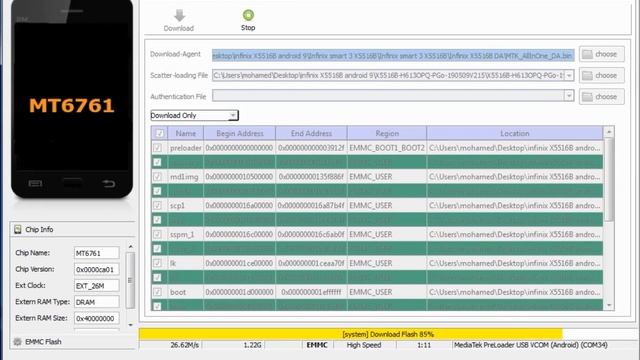Viewport: 640px width, 360px height.
Task: Click the yellow Download Flash progress bar
Action: [x=351, y=334]
